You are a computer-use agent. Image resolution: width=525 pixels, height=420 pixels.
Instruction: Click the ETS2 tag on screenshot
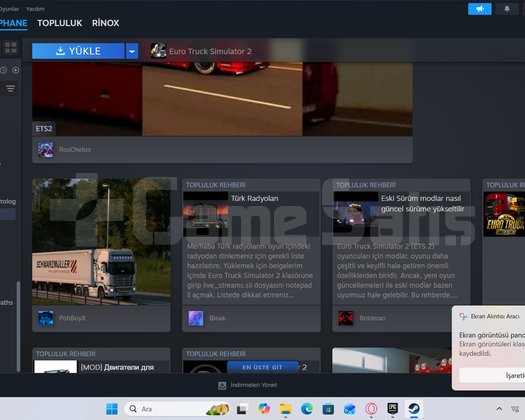pyautogui.click(x=44, y=129)
